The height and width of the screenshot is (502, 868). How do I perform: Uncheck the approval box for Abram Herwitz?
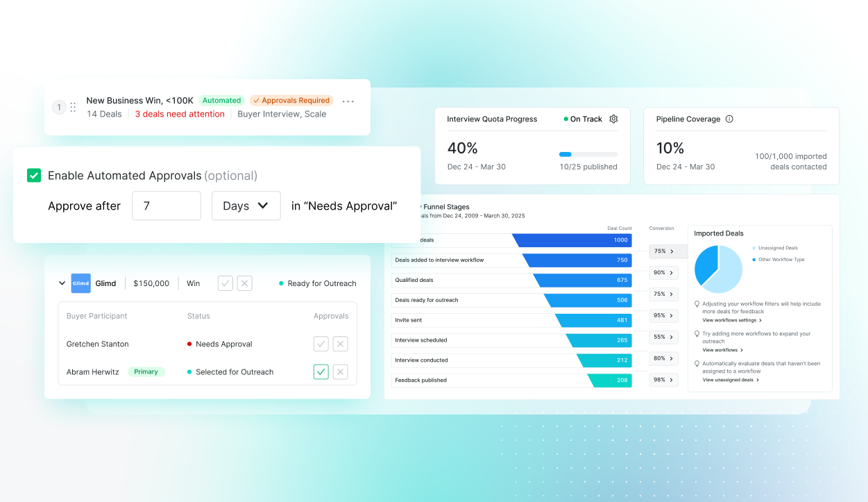tap(321, 372)
